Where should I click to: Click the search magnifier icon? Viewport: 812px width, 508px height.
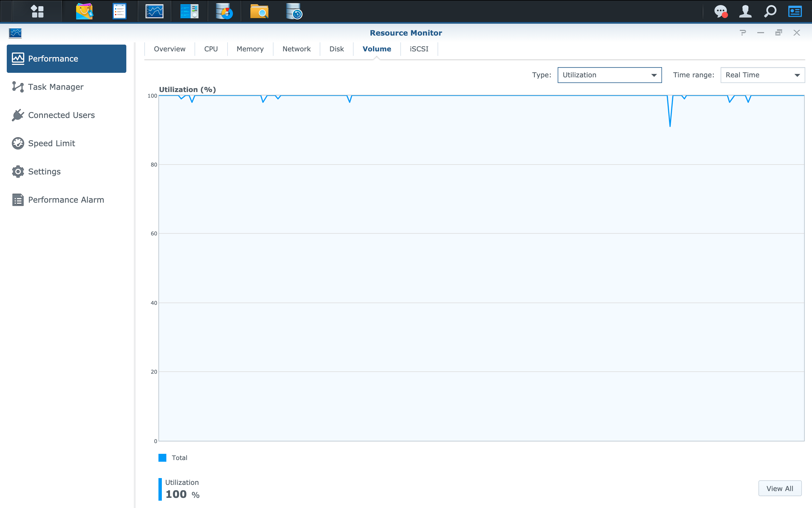click(770, 11)
